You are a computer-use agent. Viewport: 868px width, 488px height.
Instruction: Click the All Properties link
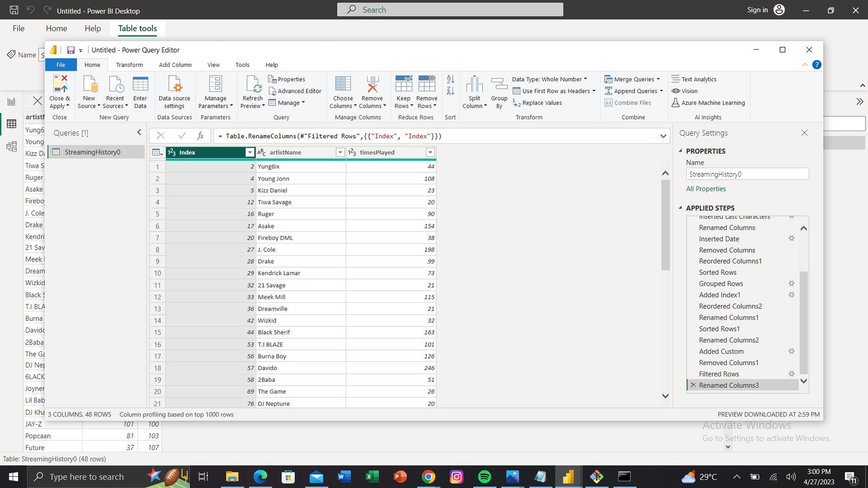(x=706, y=189)
